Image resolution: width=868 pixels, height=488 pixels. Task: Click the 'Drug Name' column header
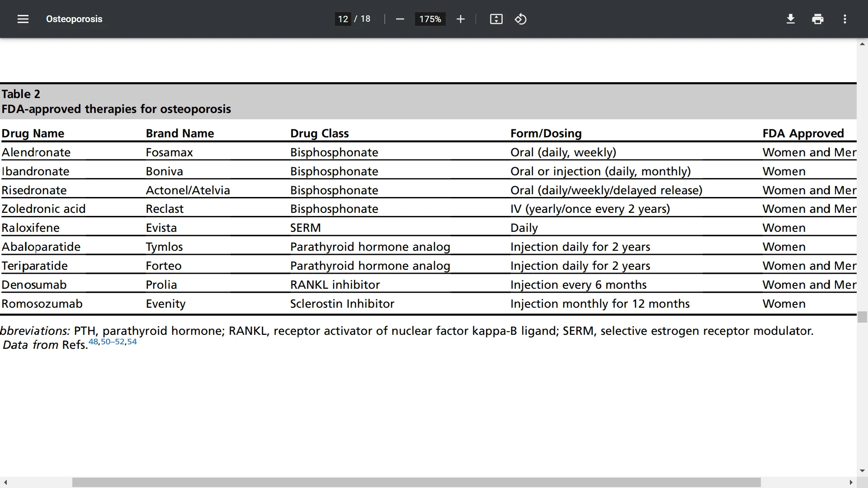coord(33,133)
